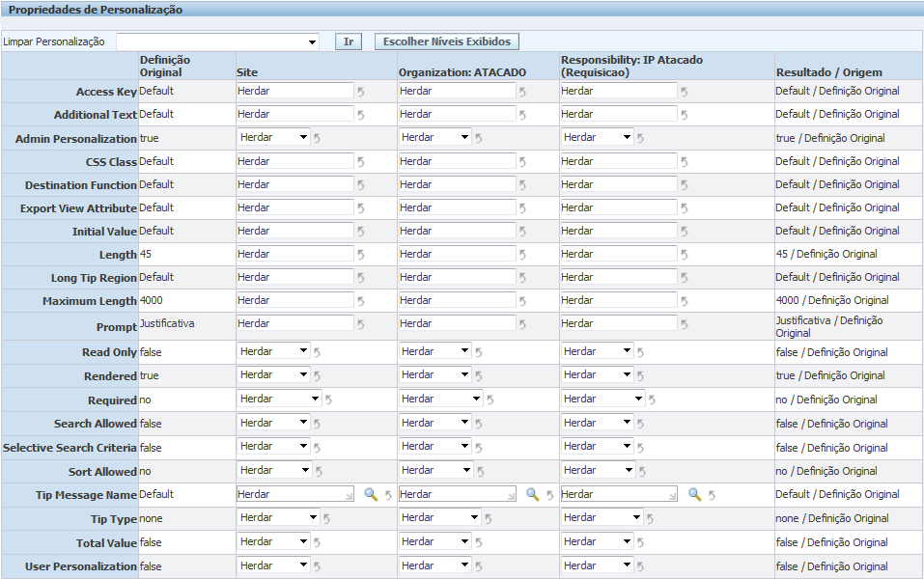Click Responsibility field for Length property
Image resolution: width=924 pixels, height=579 pixels.
tap(619, 254)
